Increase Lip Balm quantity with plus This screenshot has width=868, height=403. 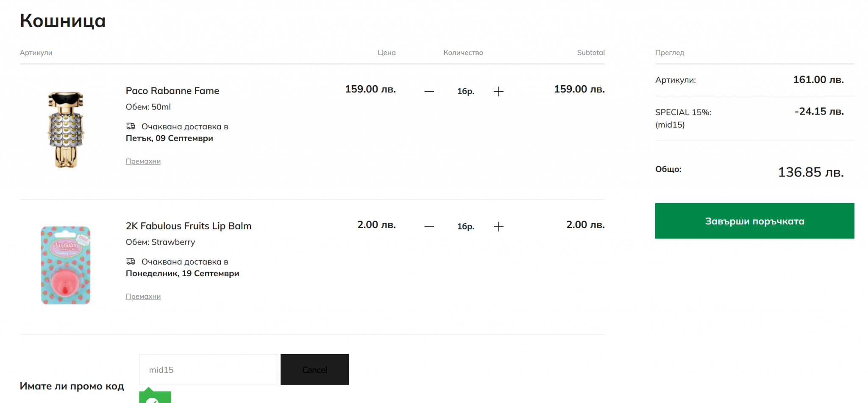[498, 227]
